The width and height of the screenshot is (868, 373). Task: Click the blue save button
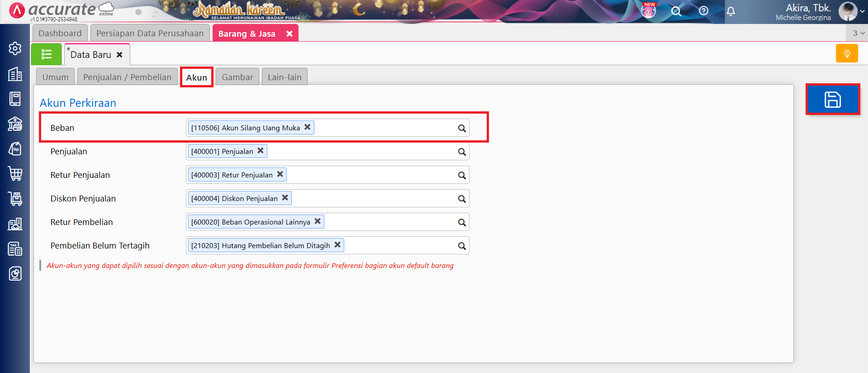(832, 100)
